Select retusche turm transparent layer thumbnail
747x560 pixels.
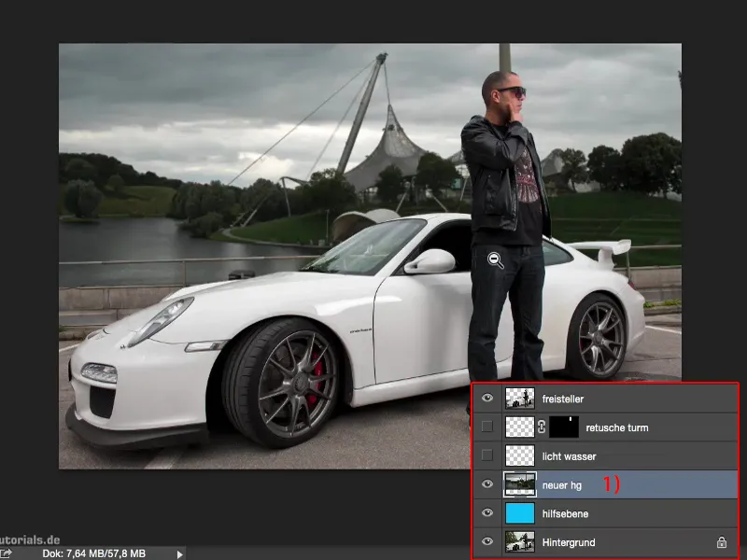(519, 427)
